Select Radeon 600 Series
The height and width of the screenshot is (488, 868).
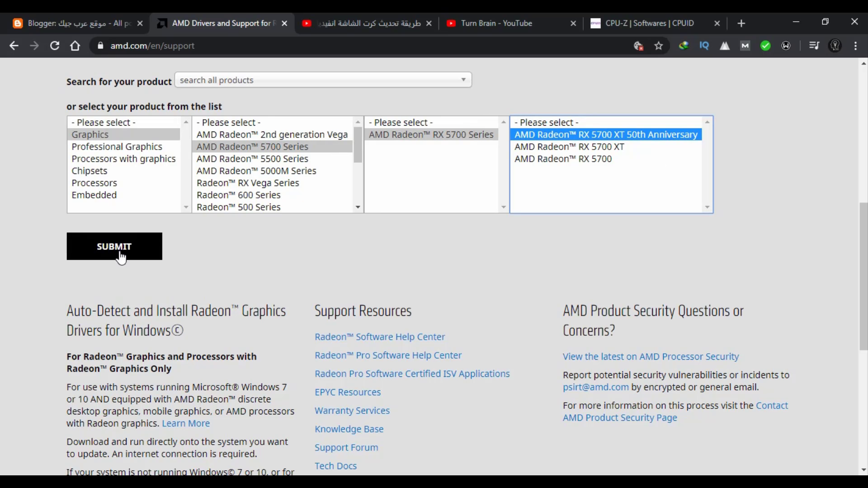(273, 195)
